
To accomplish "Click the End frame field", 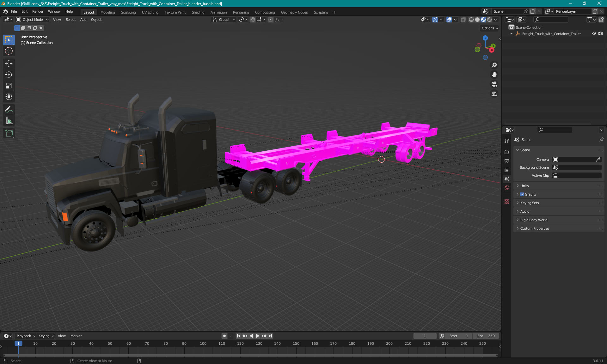I will pos(486,336).
